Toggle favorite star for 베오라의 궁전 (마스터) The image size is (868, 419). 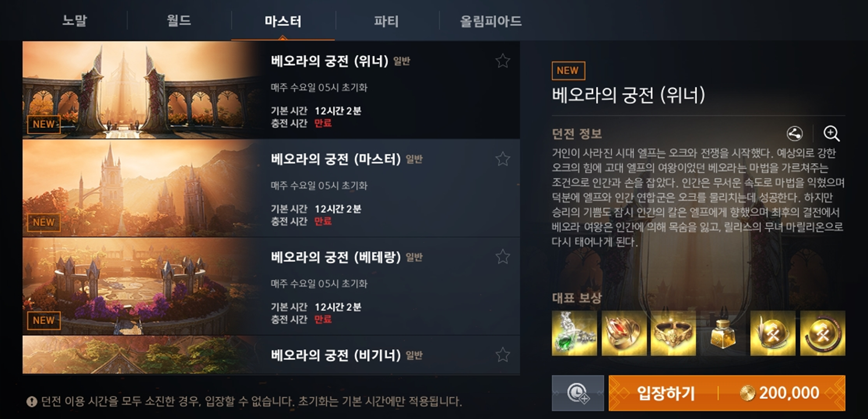coord(502,159)
